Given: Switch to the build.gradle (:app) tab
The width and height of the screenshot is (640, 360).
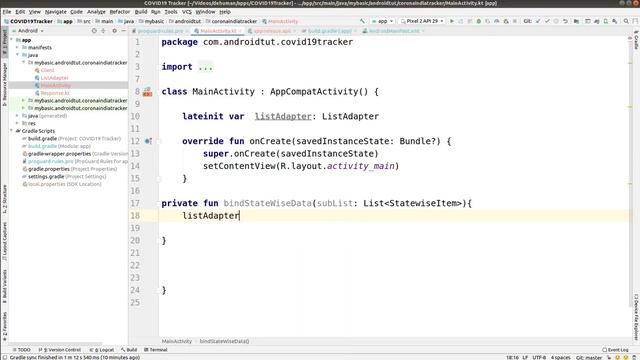Looking at the screenshot, I should point(329,31).
